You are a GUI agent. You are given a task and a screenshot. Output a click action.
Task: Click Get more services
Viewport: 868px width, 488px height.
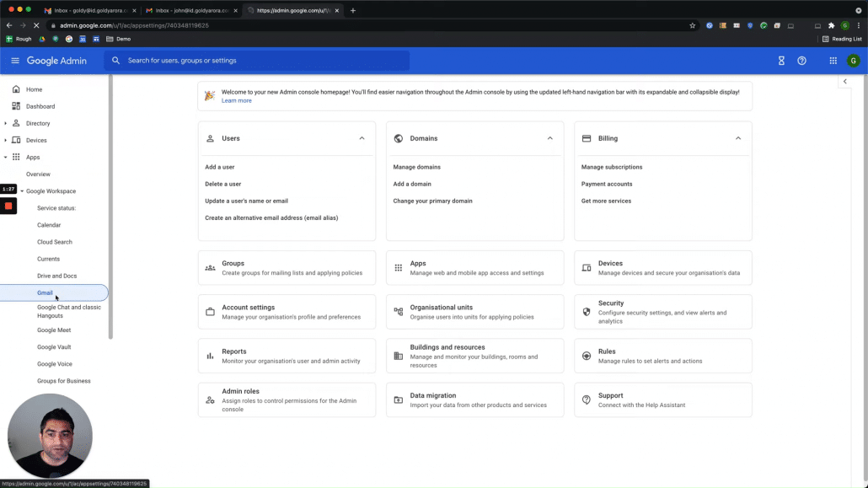pyautogui.click(x=606, y=201)
